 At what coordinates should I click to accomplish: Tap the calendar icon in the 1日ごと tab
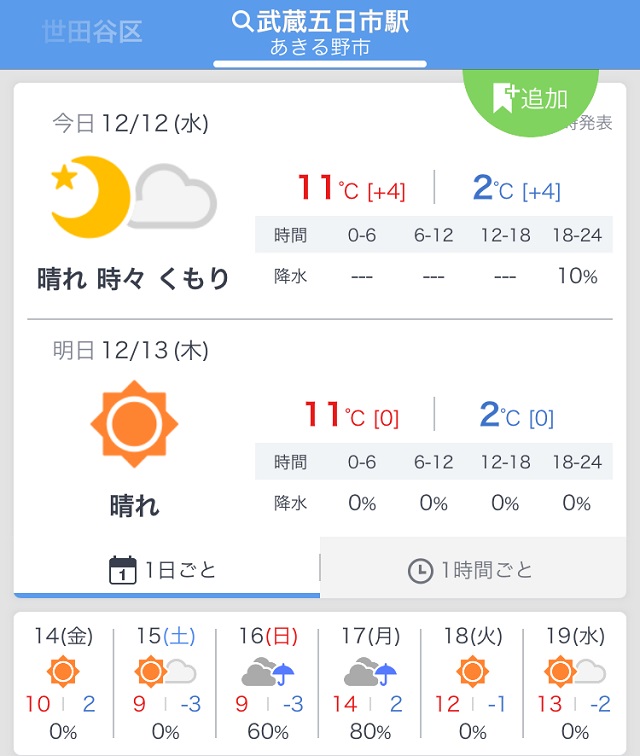click(123, 570)
